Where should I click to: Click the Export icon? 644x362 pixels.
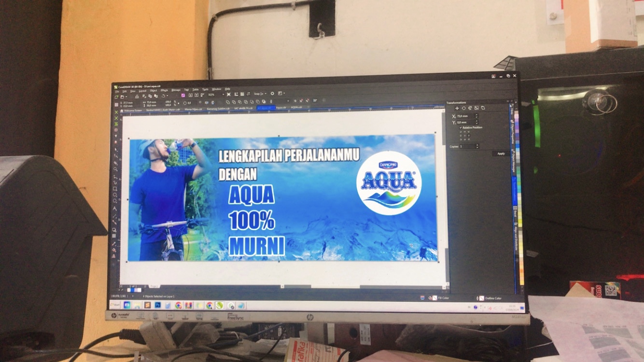tap(196, 95)
